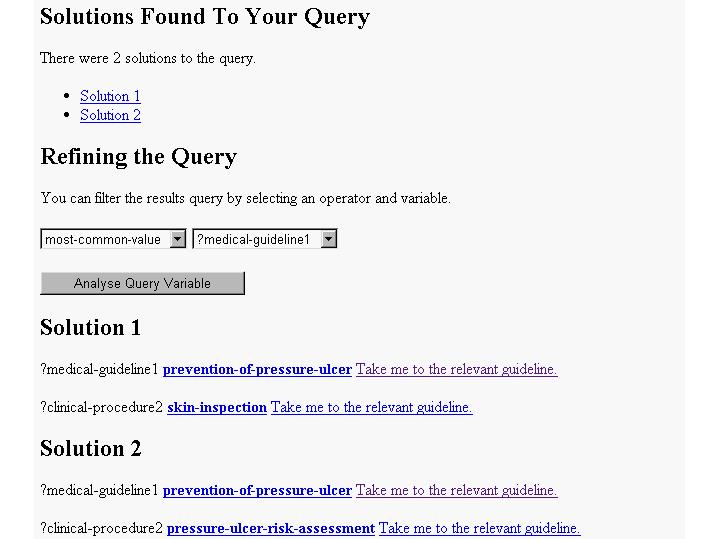Open prevention-of-pressure-ulcer link under Solution 2

[x=257, y=490]
